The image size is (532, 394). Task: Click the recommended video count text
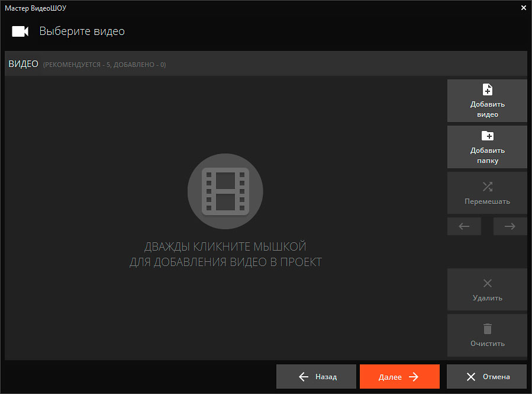(x=104, y=65)
